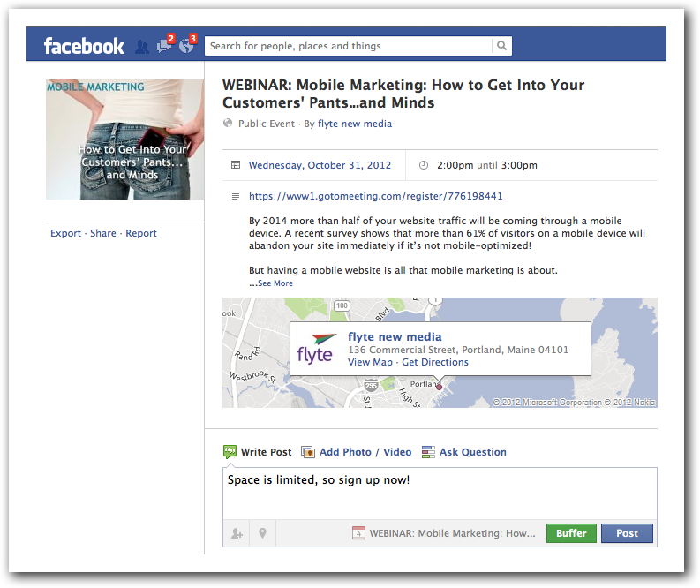This screenshot has width=700, height=588.
Task: Click the Get Directions link
Action: pyautogui.click(x=435, y=362)
